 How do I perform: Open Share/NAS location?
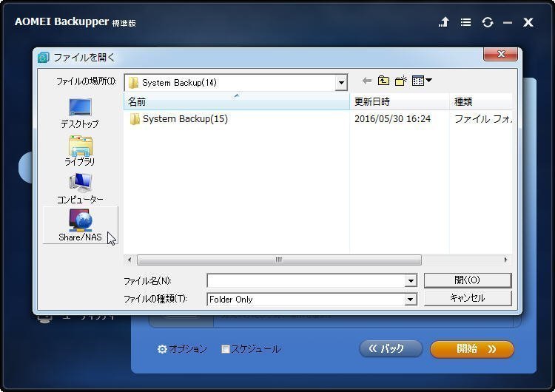click(x=81, y=226)
